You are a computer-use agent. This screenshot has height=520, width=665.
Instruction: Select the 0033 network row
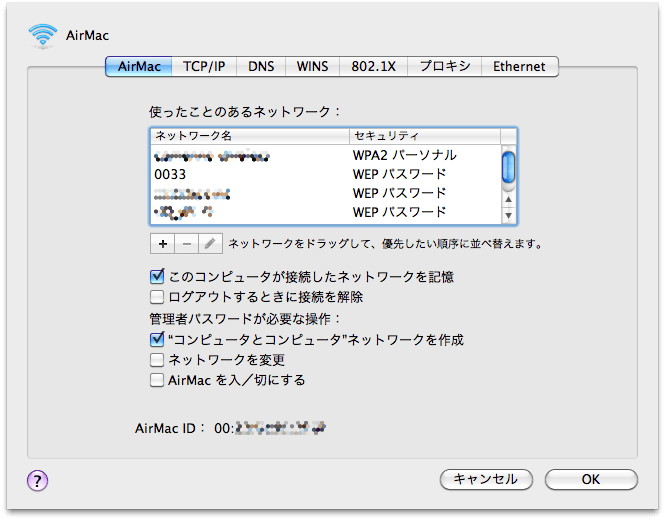pos(326,174)
